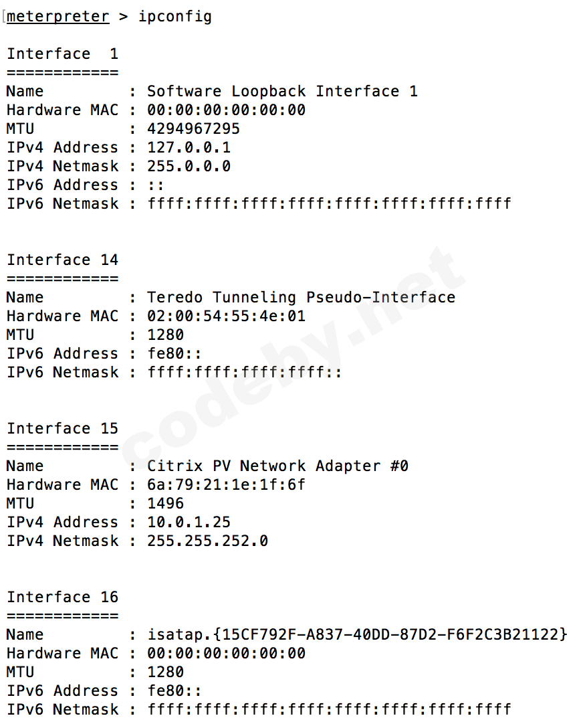583x728 pixels.
Task: Click the 255.0.0.0 netmask value
Action: 189,167
